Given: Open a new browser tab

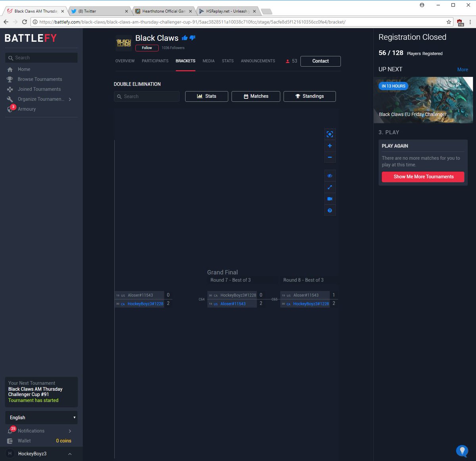Looking at the screenshot, I should click(267, 12).
